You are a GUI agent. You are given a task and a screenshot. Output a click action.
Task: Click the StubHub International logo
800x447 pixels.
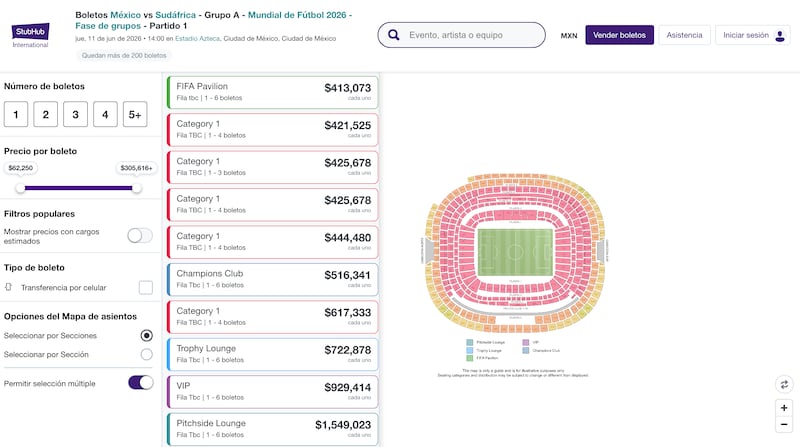click(x=31, y=33)
